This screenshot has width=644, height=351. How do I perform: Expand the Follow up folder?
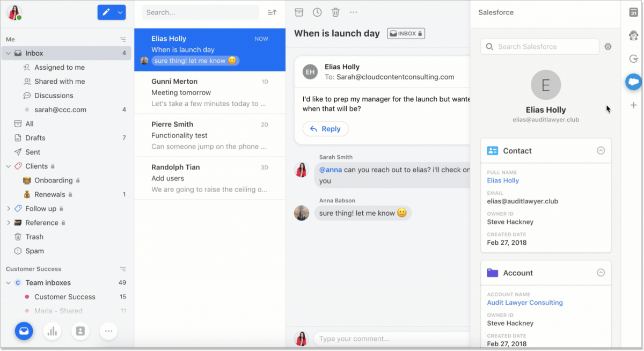9,208
